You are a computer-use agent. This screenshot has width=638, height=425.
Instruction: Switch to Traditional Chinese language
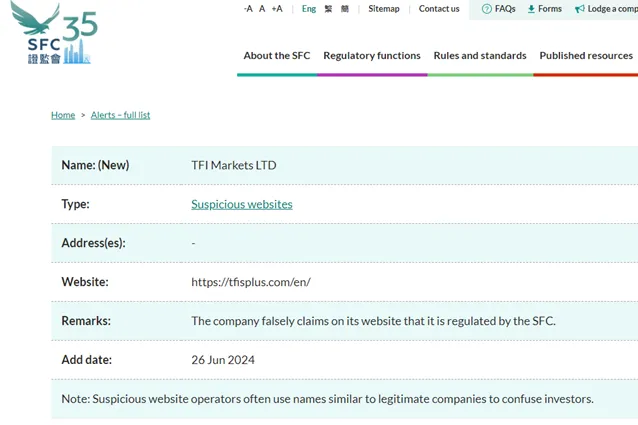coord(328,9)
